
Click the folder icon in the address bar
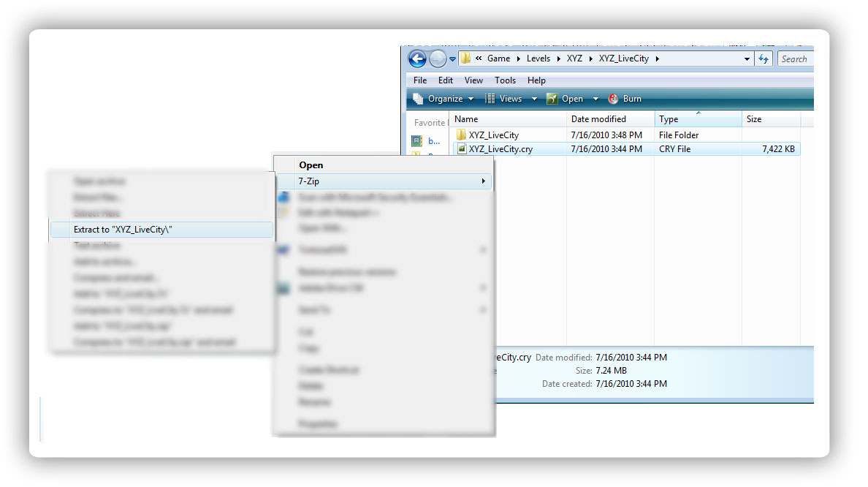coord(465,58)
